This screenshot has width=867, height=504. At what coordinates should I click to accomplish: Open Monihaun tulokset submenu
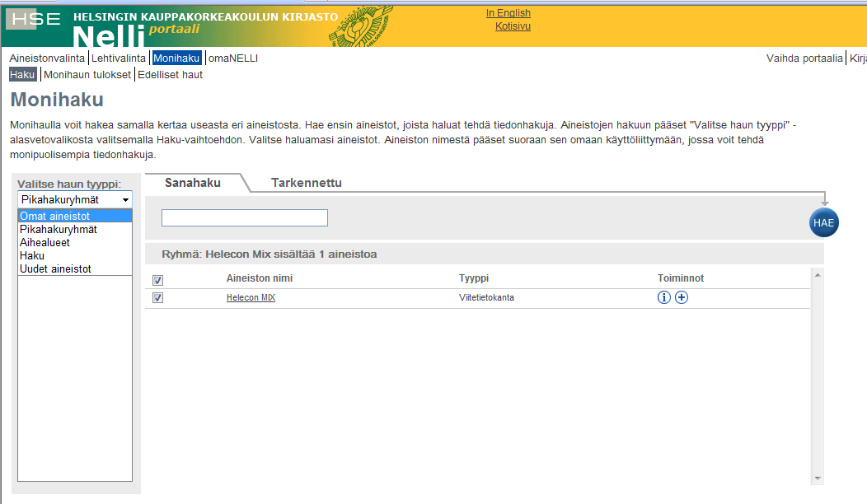[x=87, y=75]
